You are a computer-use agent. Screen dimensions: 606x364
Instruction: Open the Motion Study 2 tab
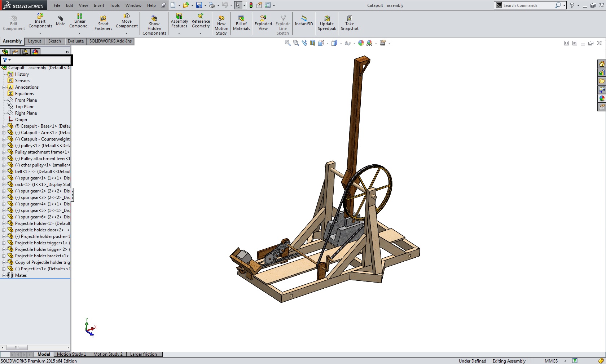[108, 354]
